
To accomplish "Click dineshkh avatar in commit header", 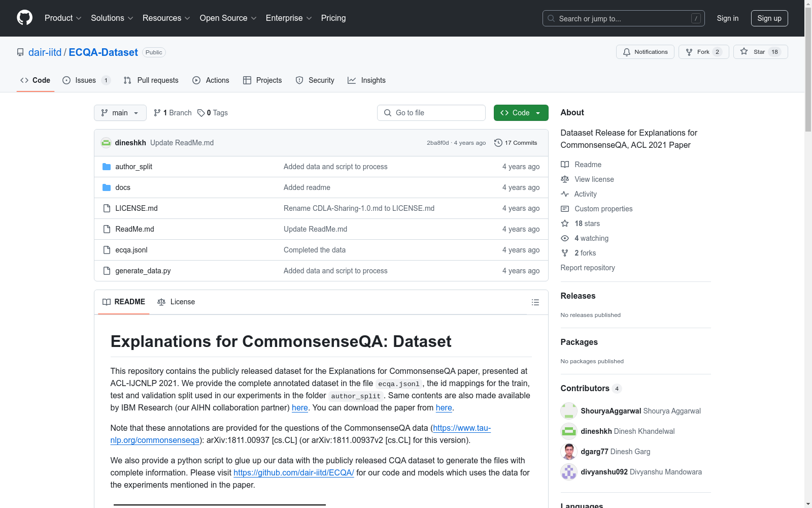I will pos(106,143).
